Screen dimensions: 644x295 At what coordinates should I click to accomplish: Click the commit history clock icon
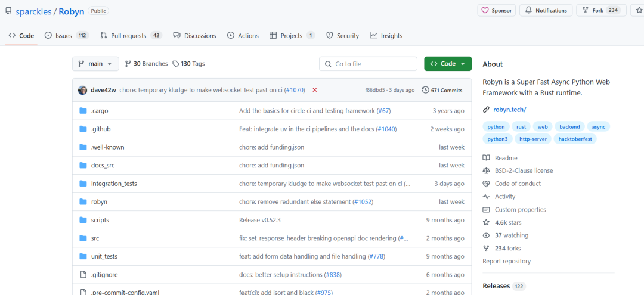point(425,90)
